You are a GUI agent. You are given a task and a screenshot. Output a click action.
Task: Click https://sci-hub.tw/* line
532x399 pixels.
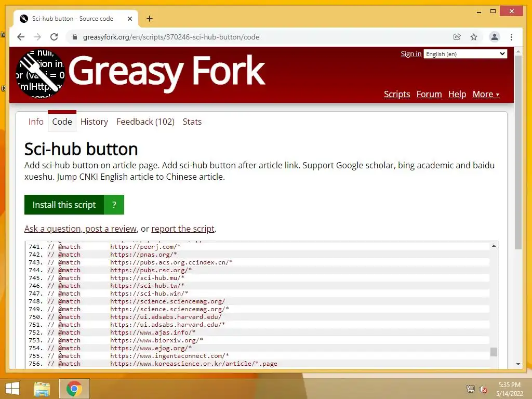tap(147, 286)
